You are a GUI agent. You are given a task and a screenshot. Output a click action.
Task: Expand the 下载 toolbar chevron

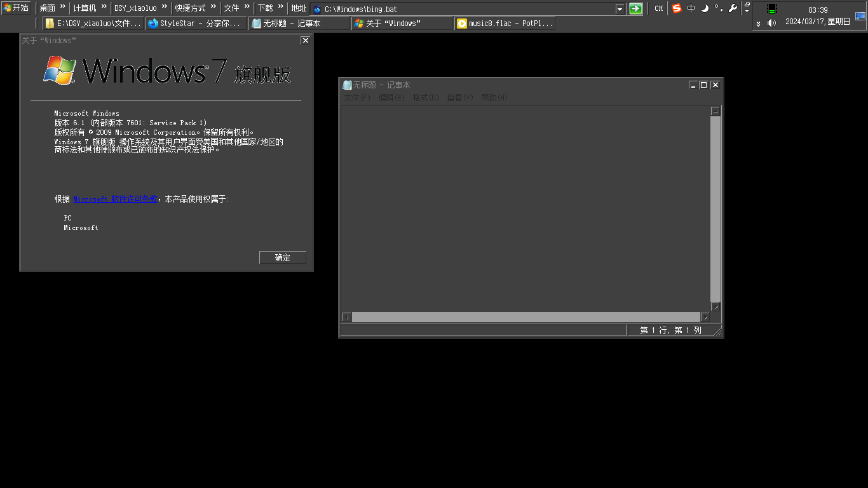click(281, 7)
